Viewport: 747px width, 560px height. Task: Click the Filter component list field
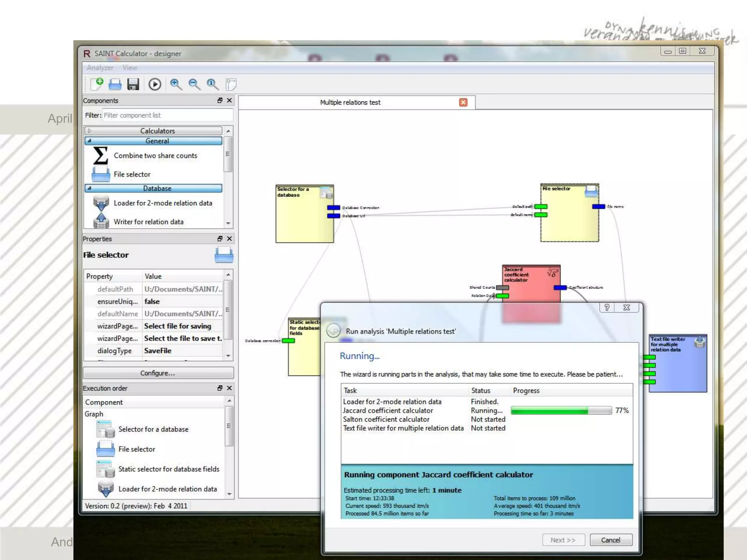click(167, 115)
